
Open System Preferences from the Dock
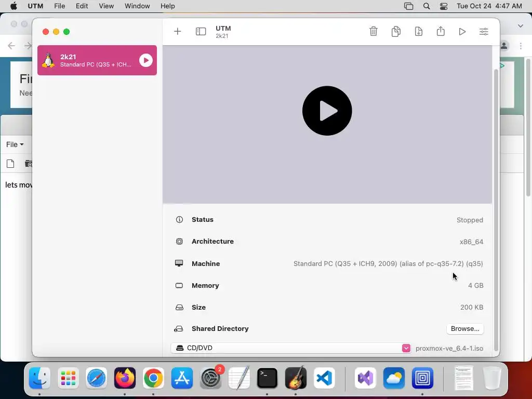(210, 378)
